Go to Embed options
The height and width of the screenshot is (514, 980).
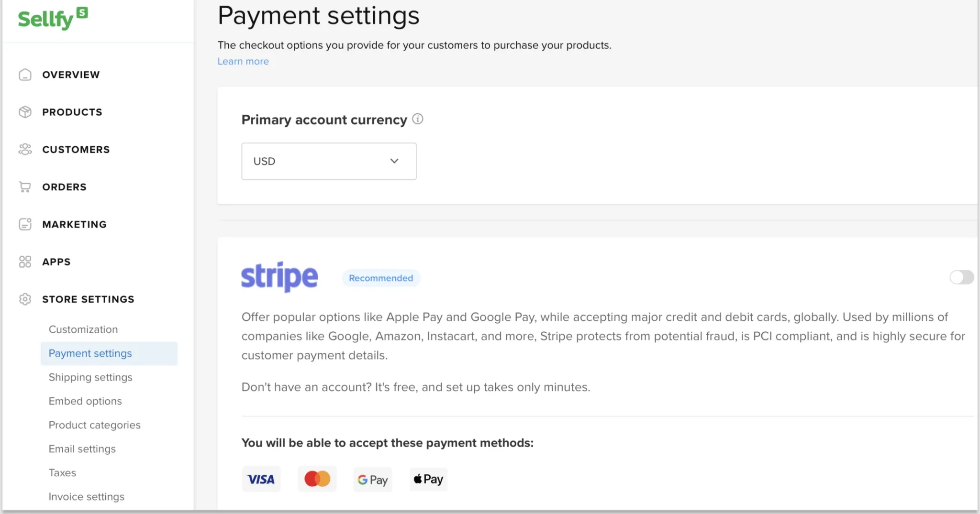pyautogui.click(x=85, y=401)
